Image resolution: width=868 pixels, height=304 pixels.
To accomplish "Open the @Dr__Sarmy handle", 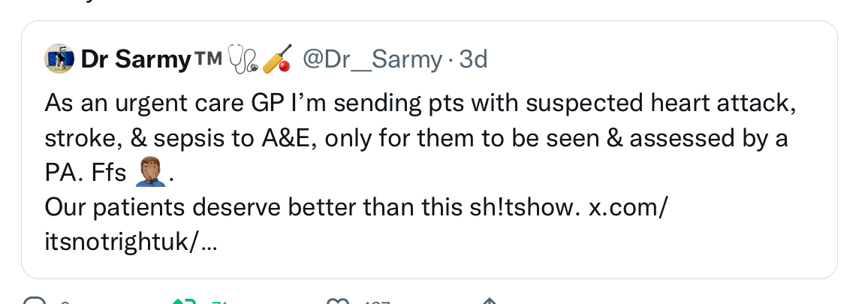I will point(372,59).
